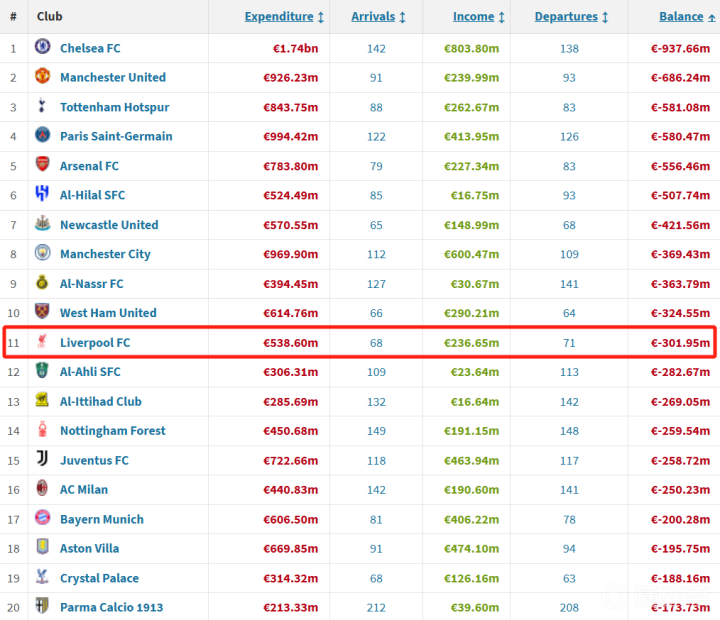Open the Parma Calcio 1913 club link

[x=112, y=608]
